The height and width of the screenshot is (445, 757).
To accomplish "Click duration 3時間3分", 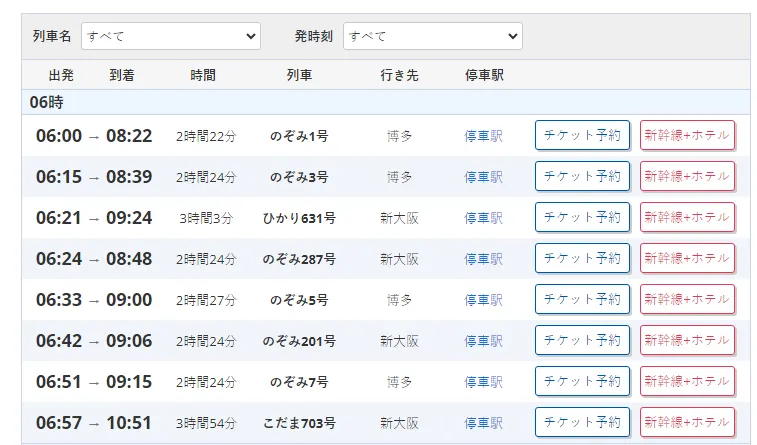I will [x=206, y=219].
